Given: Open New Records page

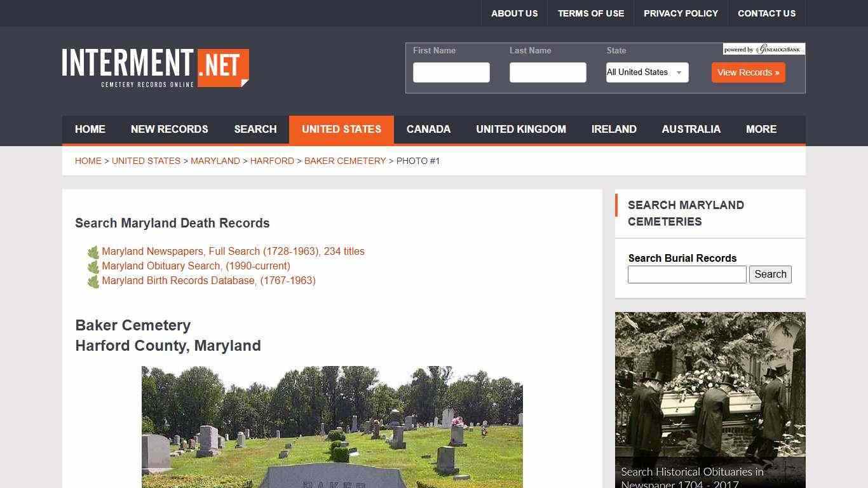Looking at the screenshot, I should pos(169,130).
